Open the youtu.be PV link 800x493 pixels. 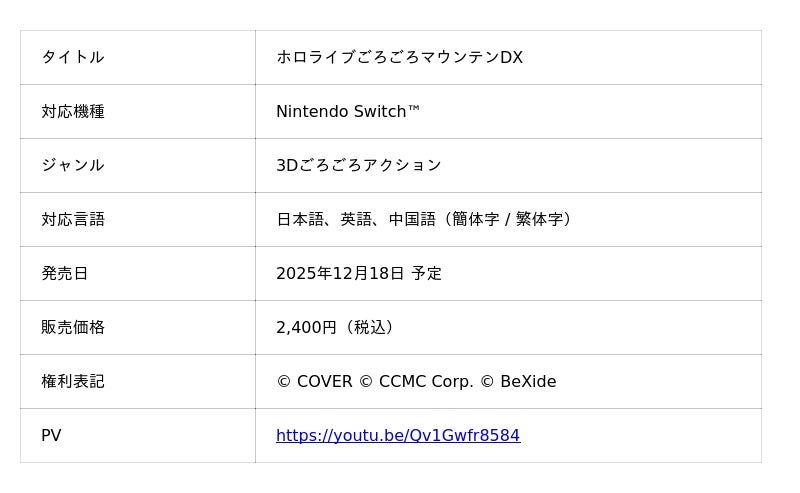pyautogui.click(x=398, y=436)
